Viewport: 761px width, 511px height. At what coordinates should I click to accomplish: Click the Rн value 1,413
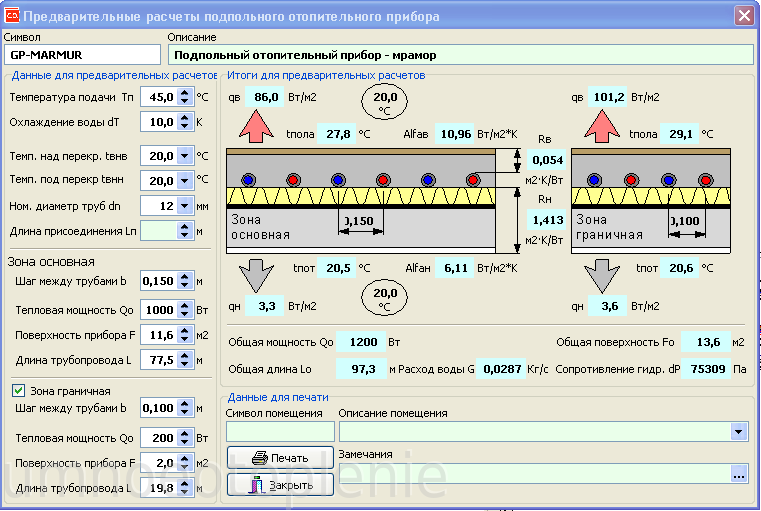click(x=546, y=220)
